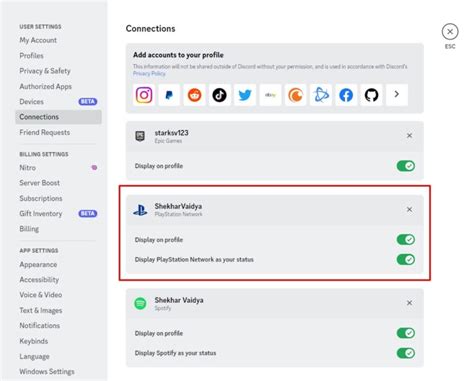The image size is (474, 381).
Task: Remove the ShekharVaidya PlayStation connection
Action: click(409, 209)
